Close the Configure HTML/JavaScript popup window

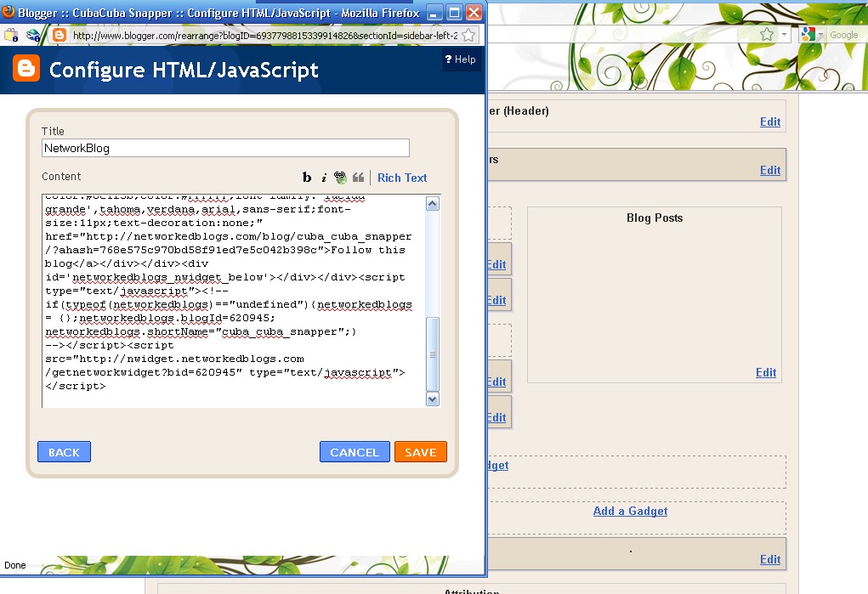pos(474,12)
